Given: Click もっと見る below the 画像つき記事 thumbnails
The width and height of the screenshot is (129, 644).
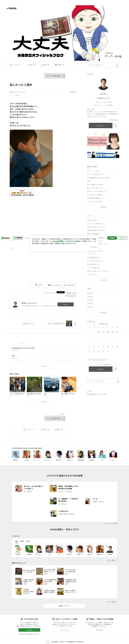Looking at the screenshot, I should click(x=43, y=402).
